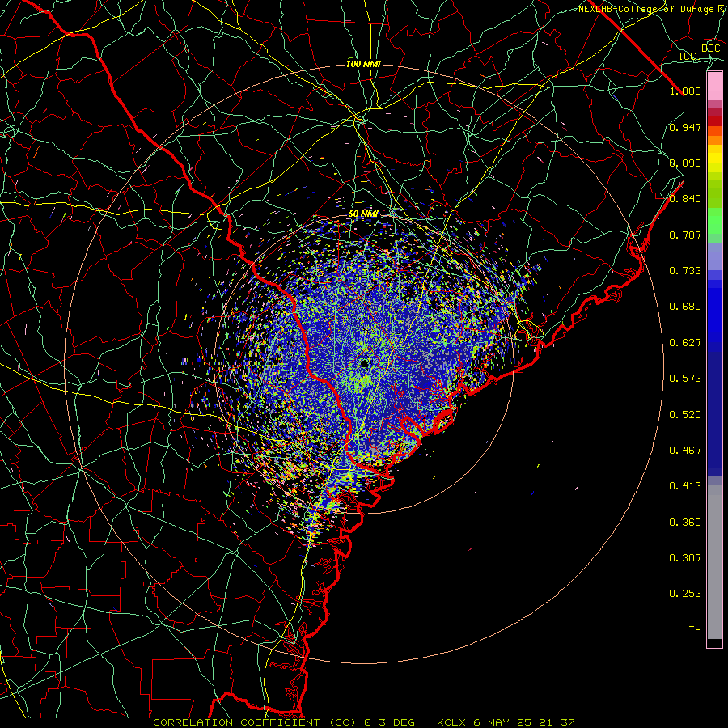Click the 0.413 scale value

[685, 486]
